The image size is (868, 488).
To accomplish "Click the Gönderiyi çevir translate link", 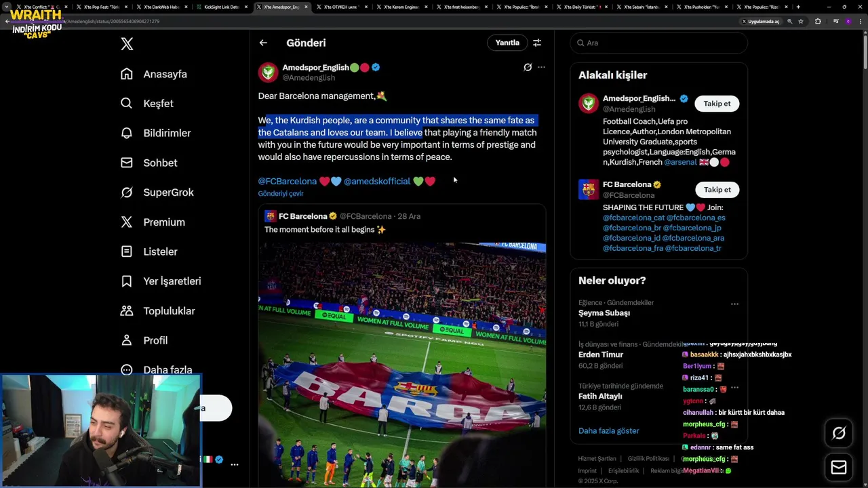I will coord(281,193).
